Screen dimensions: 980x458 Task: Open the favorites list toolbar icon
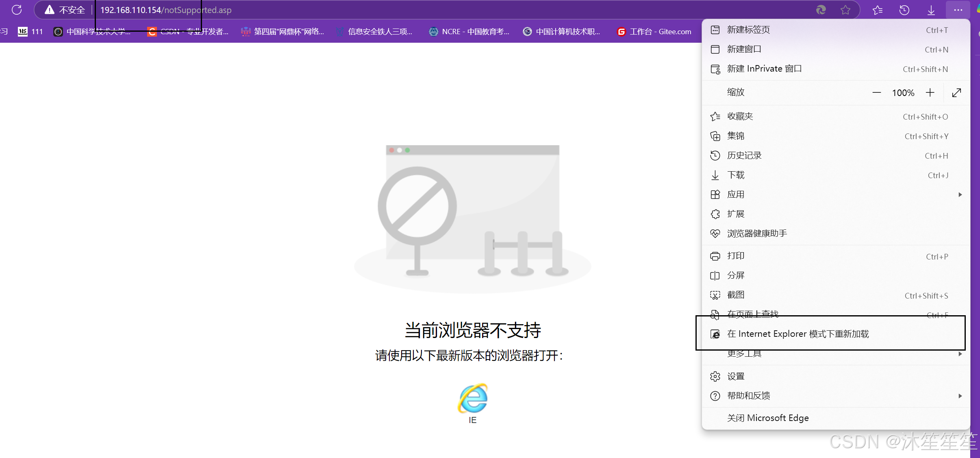tap(878, 10)
